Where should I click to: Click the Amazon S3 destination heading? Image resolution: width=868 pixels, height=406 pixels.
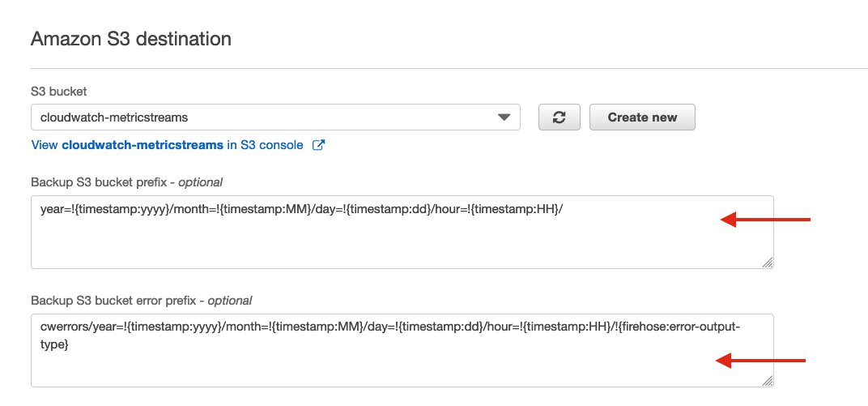(131, 39)
